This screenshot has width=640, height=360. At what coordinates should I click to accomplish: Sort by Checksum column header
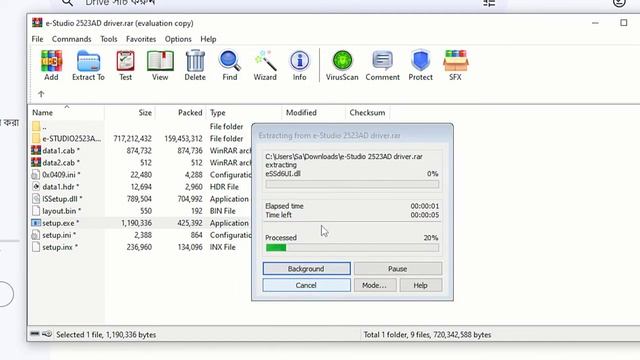pos(367,113)
